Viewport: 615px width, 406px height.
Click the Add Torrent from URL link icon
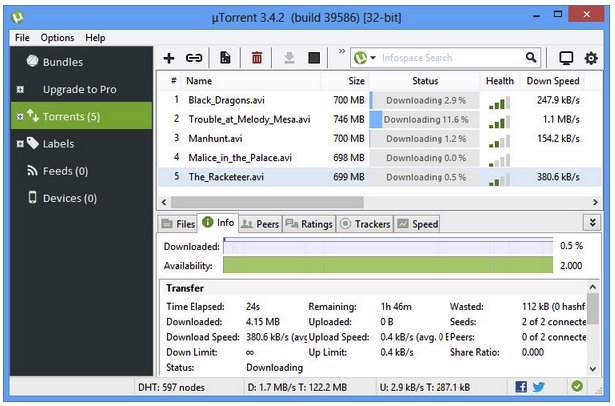[x=194, y=58]
